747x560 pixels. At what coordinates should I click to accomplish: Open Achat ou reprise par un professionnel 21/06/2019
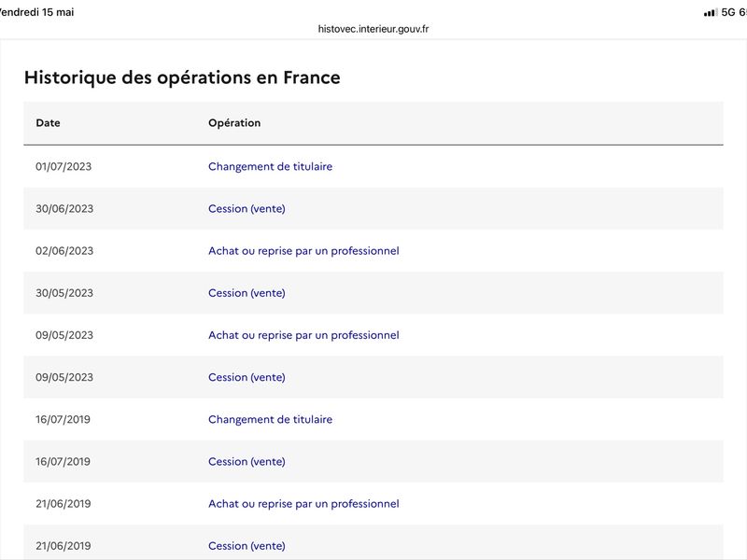(303, 504)
